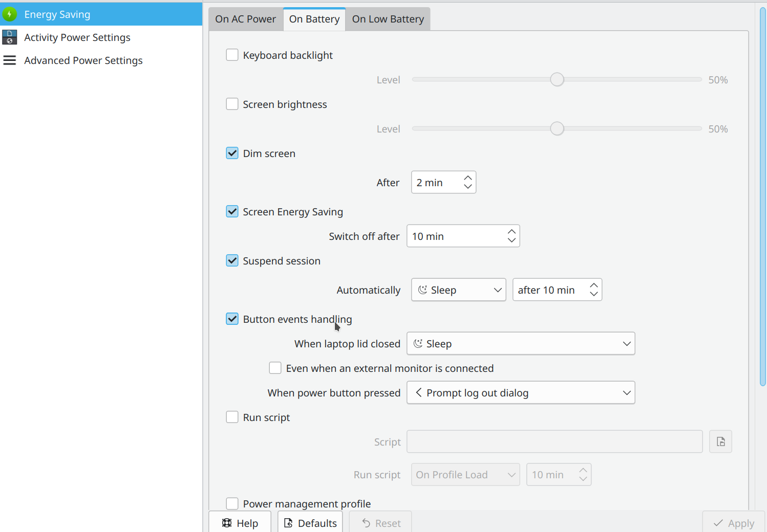This screenshot has width=767, height=532.
Task: Open the On Low Battery tab
Action: (x=388, y=19)
